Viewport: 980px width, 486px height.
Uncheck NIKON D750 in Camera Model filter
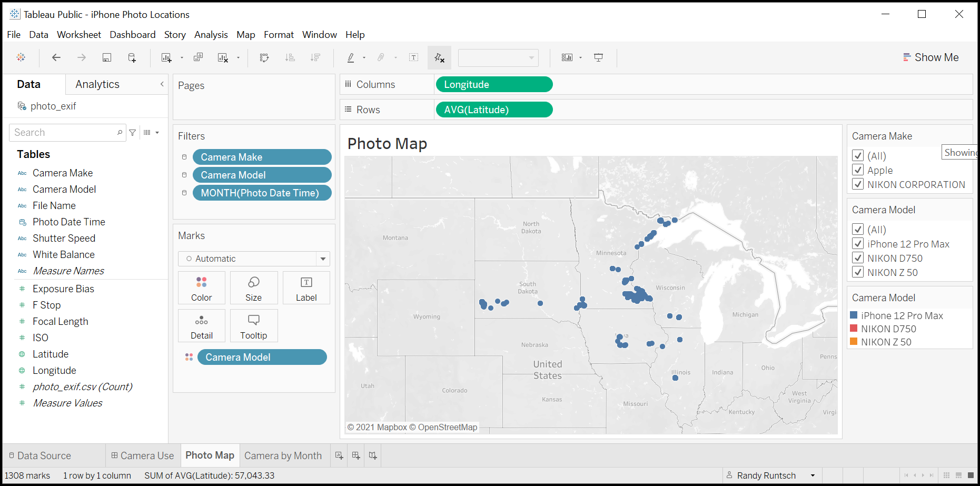(858, 258)
